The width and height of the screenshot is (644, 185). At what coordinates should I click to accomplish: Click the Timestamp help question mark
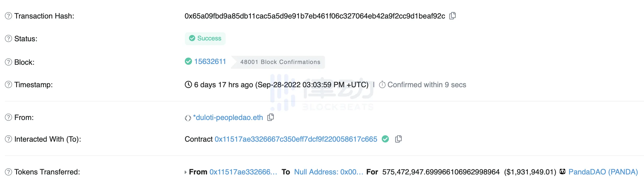8,85
